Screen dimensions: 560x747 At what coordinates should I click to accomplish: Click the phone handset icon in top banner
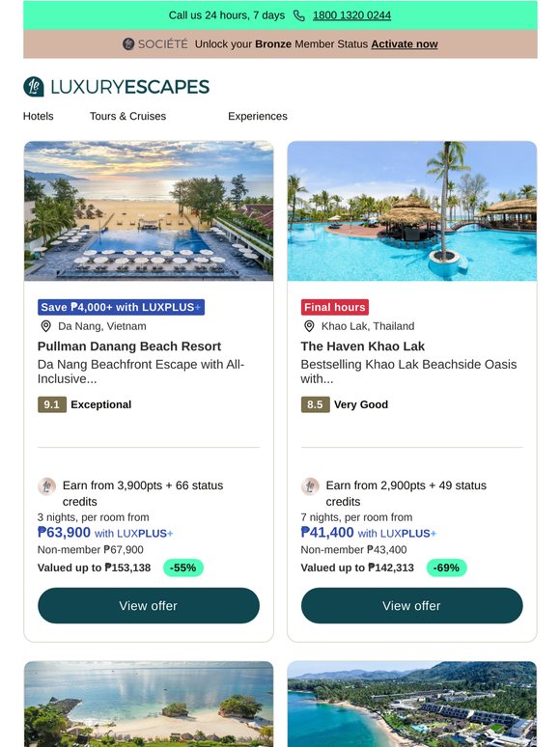(298, 15)
